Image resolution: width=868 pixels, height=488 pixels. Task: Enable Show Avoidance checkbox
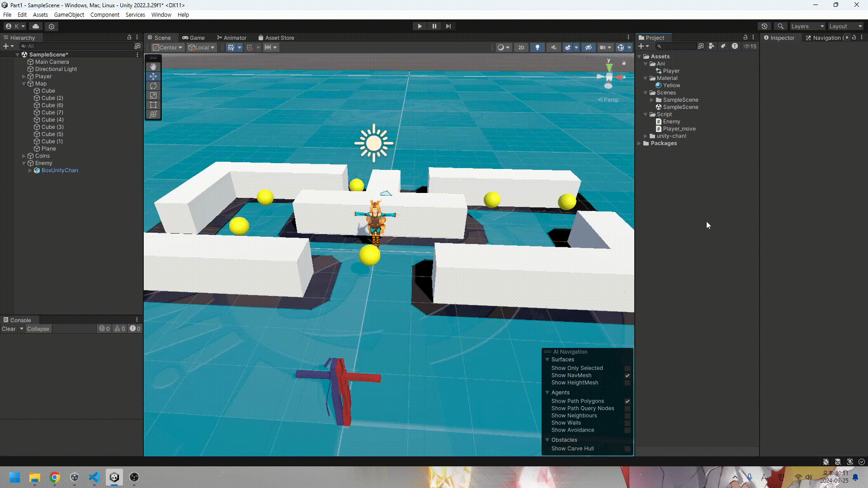click(627, 430)
